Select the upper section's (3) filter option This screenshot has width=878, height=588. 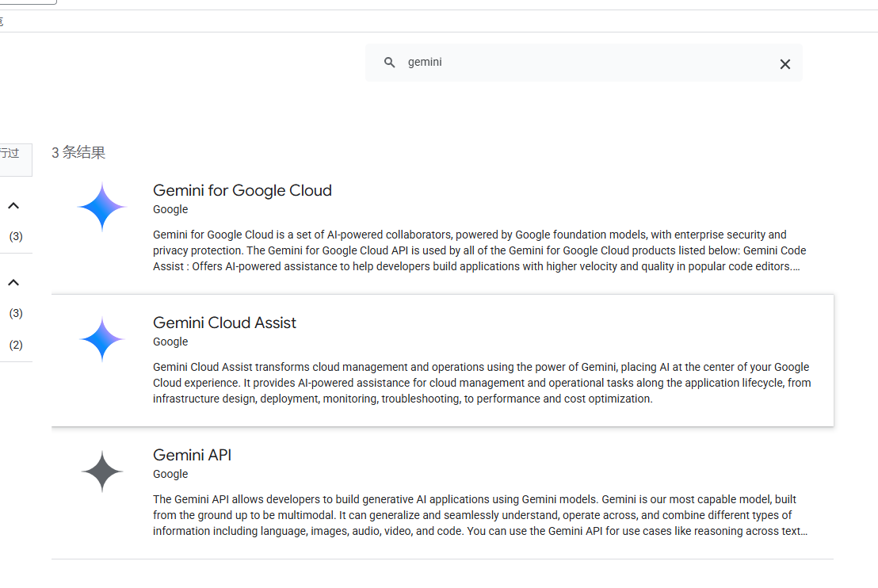tap(16, 236)
